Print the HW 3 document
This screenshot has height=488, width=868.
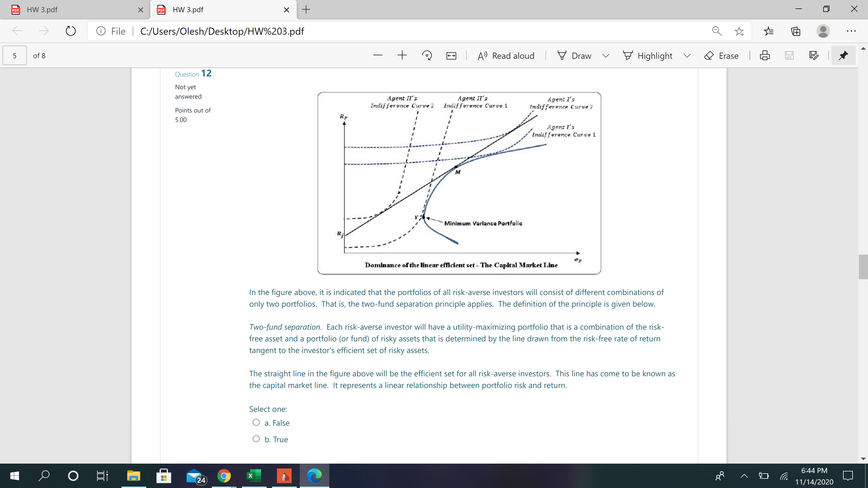pos(765,55)
